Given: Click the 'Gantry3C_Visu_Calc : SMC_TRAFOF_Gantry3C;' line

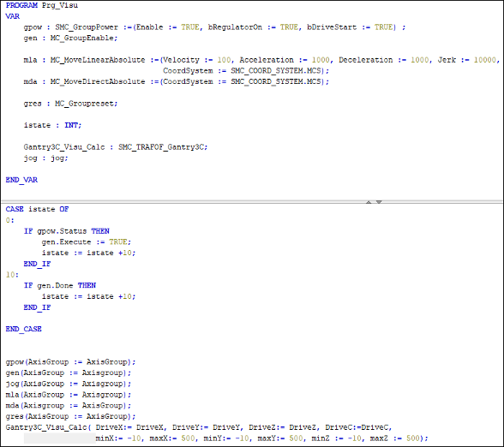Looking at the screenshot, I should (116, 147).
